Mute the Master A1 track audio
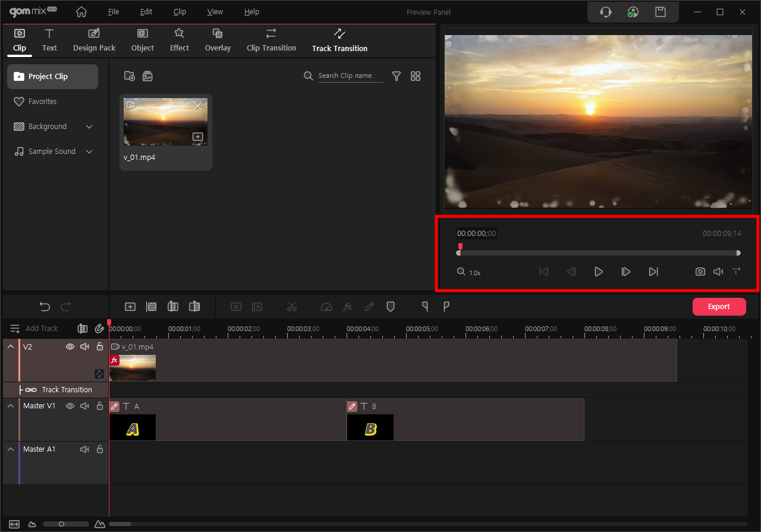The width and height of the screenshot is (761, 532). coord(84,449)
